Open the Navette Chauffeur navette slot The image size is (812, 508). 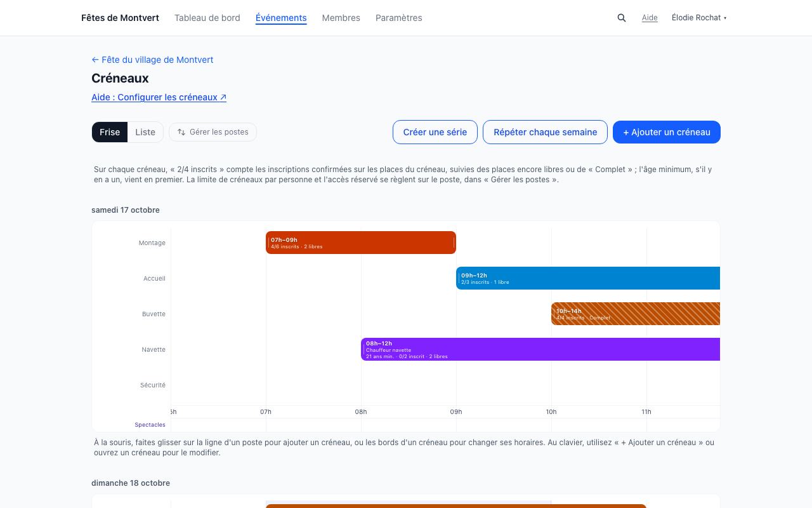point(540,349)
